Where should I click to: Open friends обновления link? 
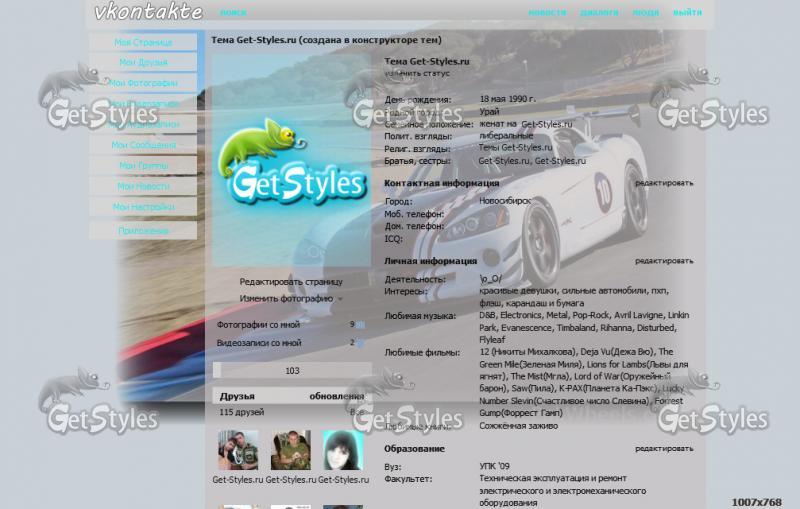337,396
